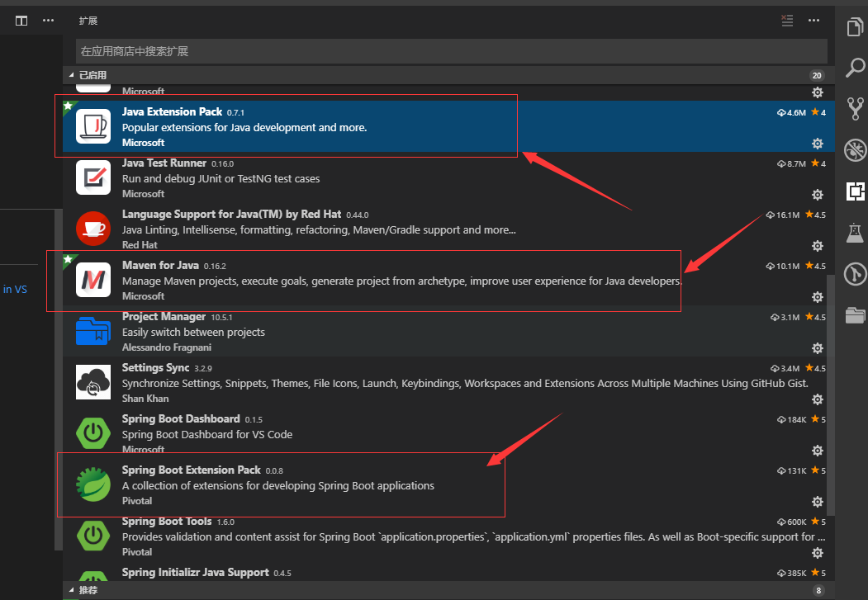The image size is (868, 600).
Task: Open manage gear for Spring Boot Extension Pack
Action: (818, 502)
